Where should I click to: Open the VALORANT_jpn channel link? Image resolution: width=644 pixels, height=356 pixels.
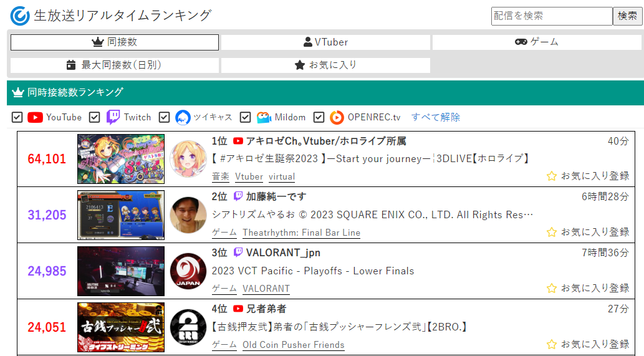pos(283,253)
